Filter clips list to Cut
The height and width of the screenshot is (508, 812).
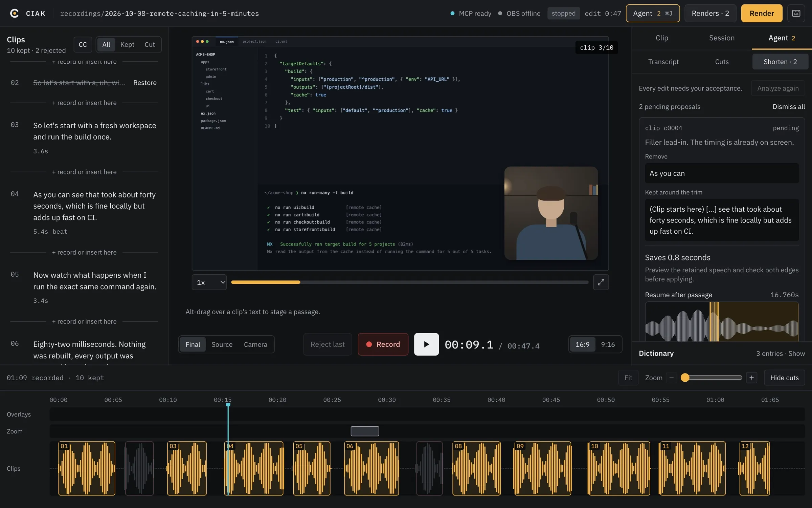tap(150, 44)
